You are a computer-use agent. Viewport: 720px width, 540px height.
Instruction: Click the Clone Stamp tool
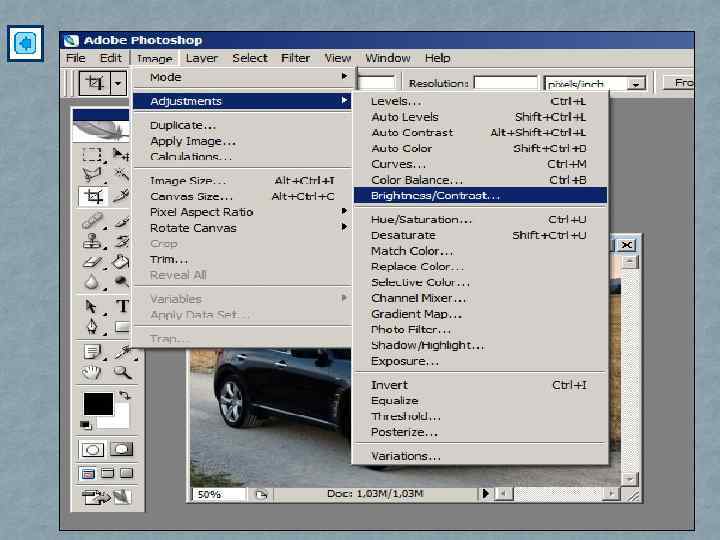pos(92,241)
